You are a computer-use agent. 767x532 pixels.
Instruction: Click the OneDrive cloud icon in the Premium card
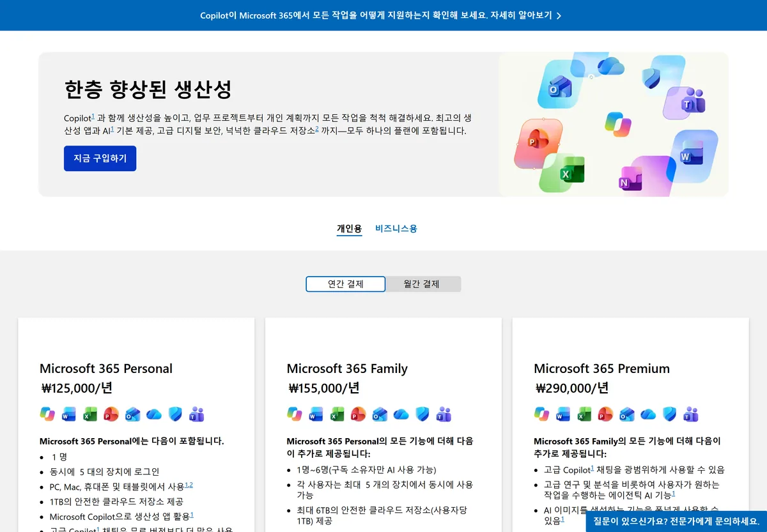click(x=648, y=414)
